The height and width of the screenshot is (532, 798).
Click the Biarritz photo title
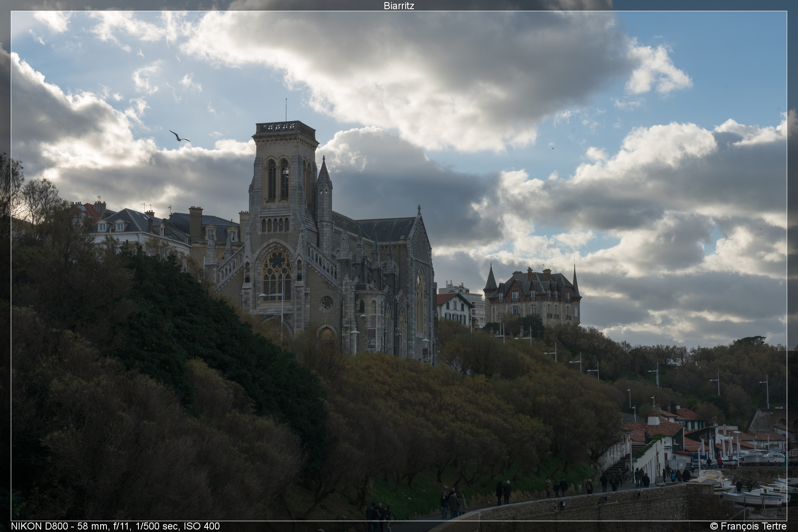click(399, 5)
